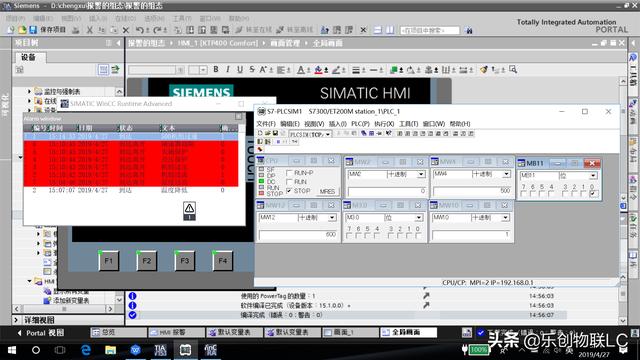Click new file icon in PLCSIM toolbar
Screen dimensions: 640x360
tap(260, 133)
